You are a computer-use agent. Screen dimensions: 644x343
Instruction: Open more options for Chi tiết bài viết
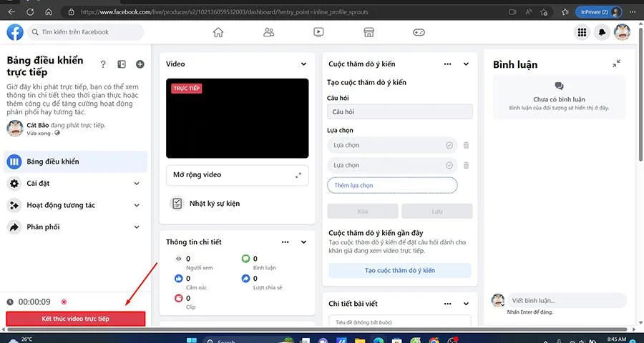[448, 304]
